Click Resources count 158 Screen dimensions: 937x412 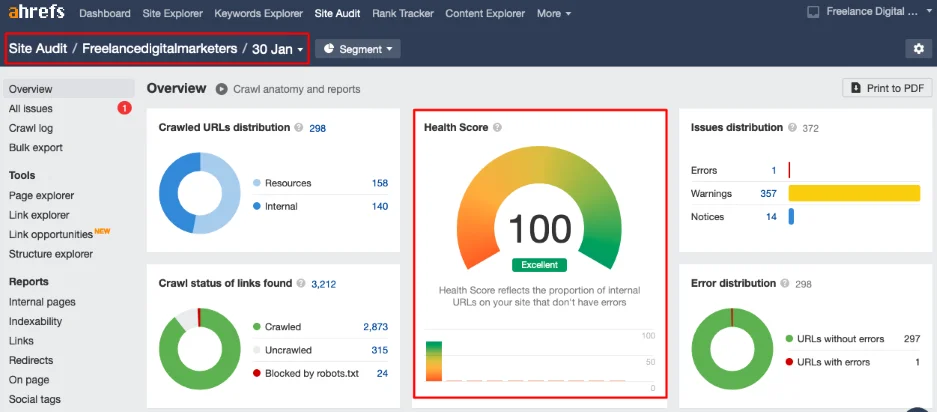(x=379, y=183)
